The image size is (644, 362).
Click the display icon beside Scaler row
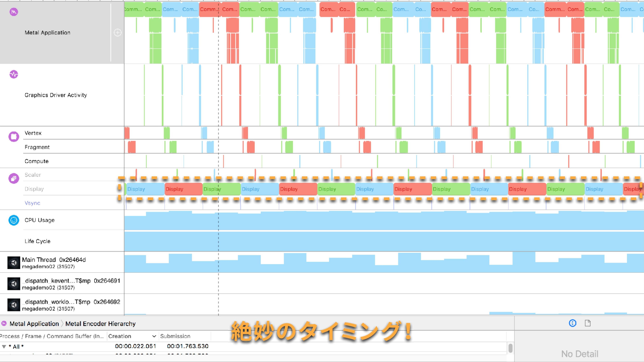[x=14, y=178]
